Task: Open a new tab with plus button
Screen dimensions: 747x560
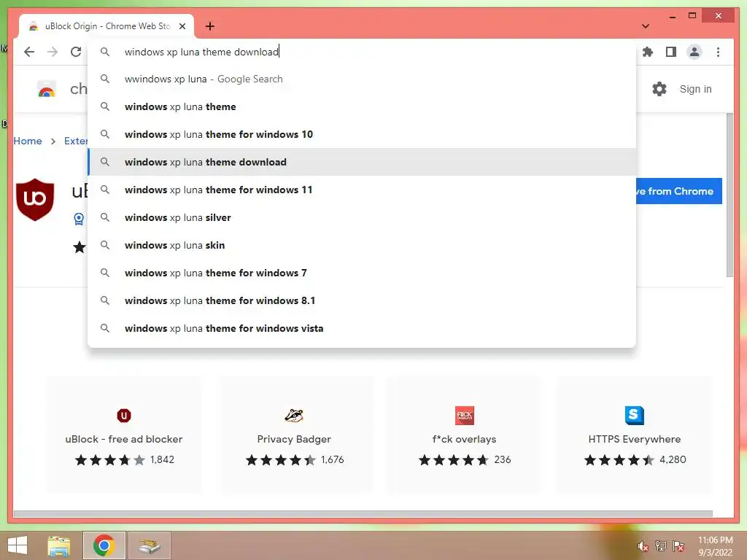Action: pyautogui.click(x=210, y=26)
